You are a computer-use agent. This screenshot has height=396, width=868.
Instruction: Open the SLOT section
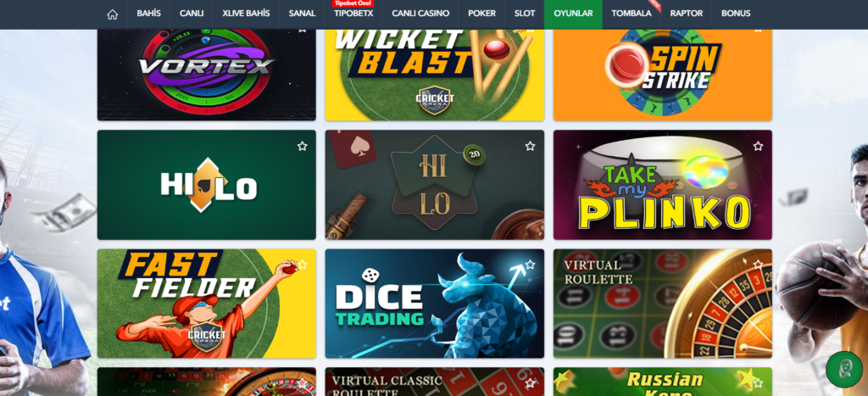pyautogui.click(x=524, y=14)
